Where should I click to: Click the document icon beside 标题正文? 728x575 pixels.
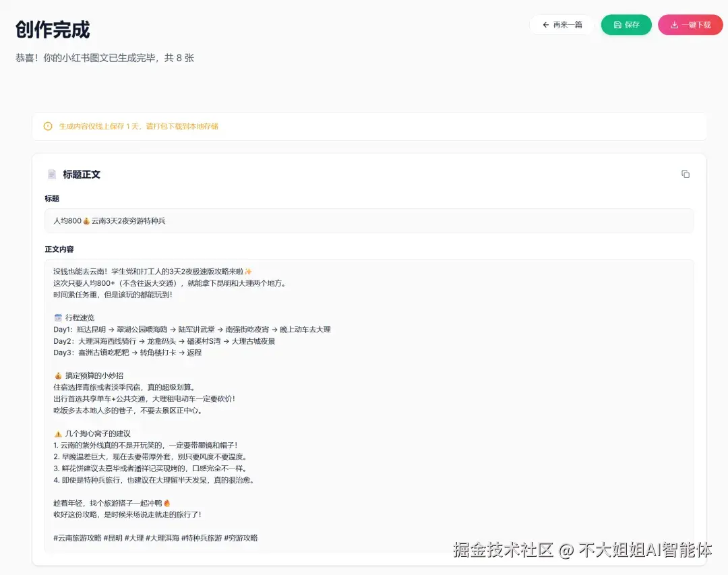52,174
